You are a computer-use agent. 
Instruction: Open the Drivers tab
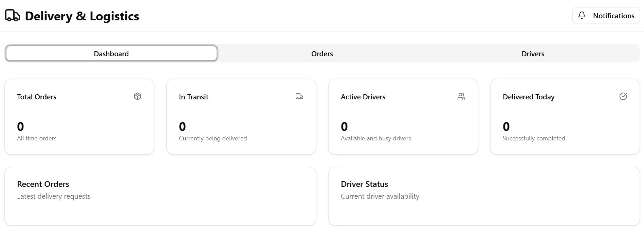(533, 54)
